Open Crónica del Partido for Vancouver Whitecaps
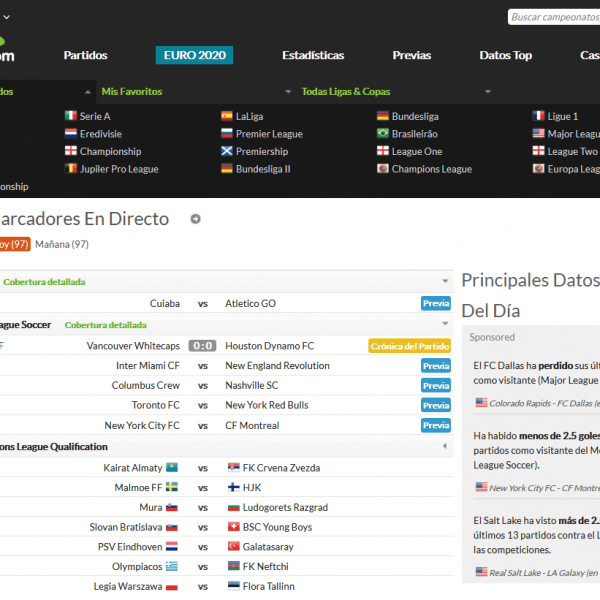Viewport: 600px width, 600px height. (409, 346)
